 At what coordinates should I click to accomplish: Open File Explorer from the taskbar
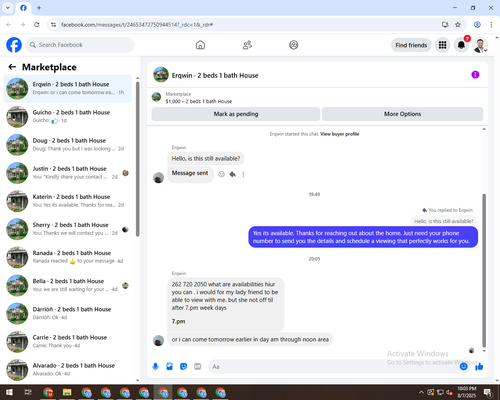pos(67,392)
